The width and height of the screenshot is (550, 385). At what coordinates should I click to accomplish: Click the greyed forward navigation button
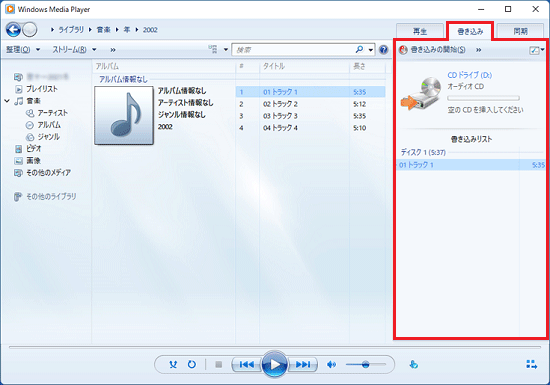click(30, 30)
